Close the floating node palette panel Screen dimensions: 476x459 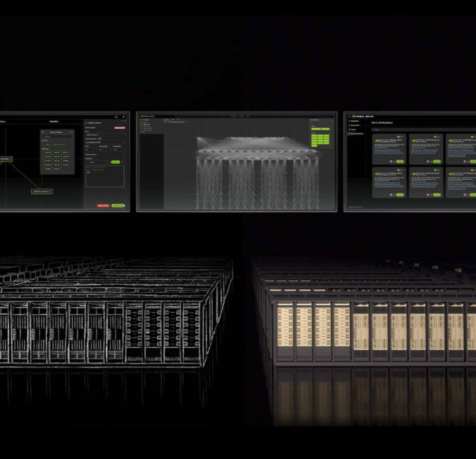(71, 132)
